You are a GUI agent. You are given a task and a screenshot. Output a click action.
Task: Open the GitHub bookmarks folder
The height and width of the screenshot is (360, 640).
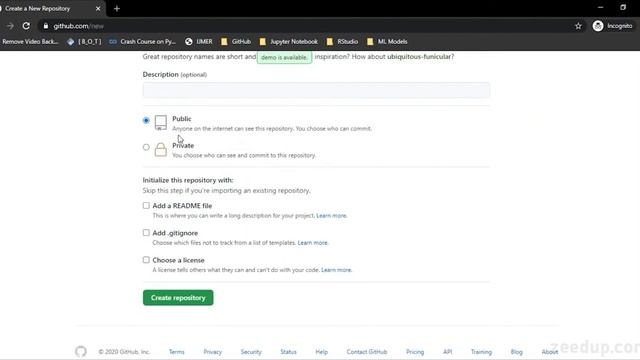[236, 42]
